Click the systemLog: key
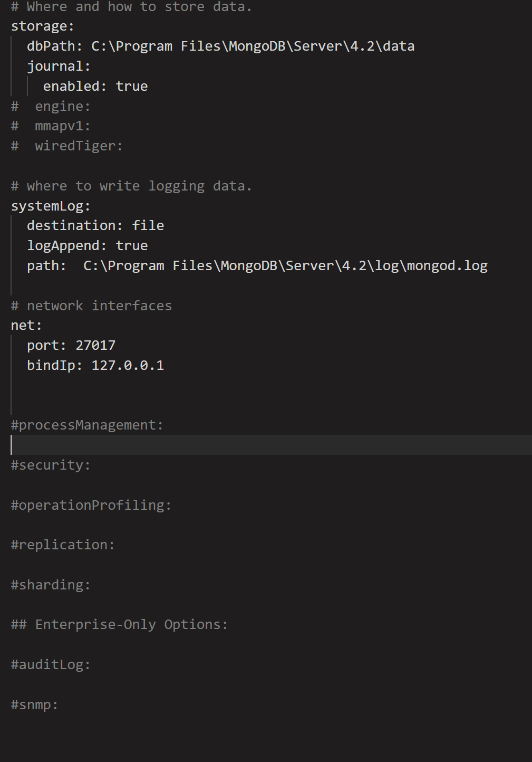532x762 pixels. pos(51,206)
